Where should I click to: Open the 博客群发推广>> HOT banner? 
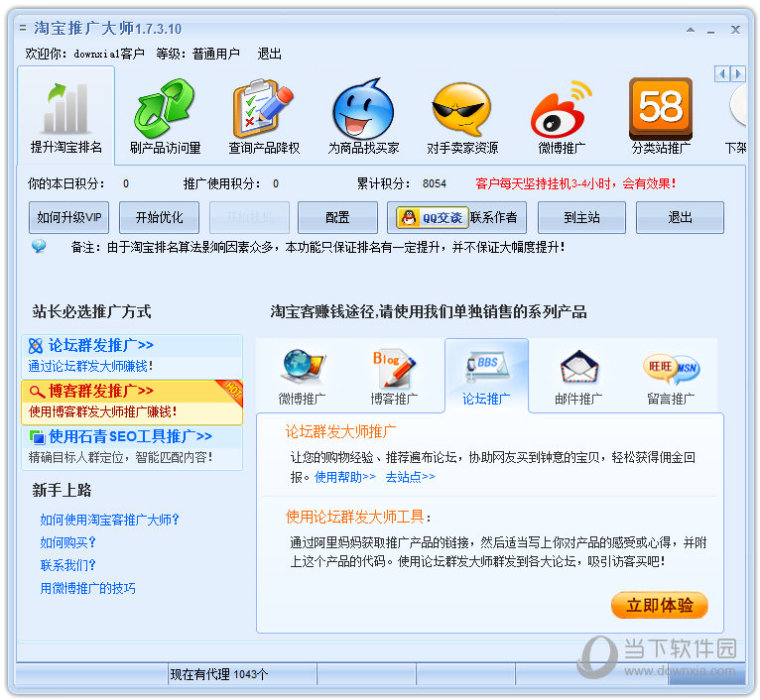(x=132, y=402)
